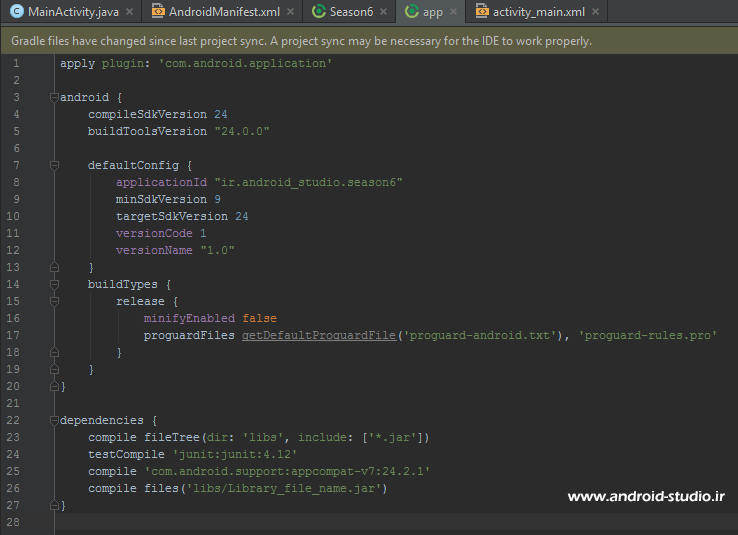Close the activity_main.xml tab

tap(594, 13)
